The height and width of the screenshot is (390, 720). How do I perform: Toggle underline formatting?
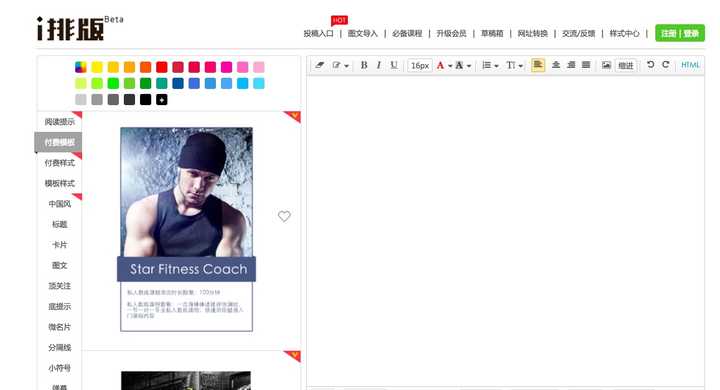coord(394,65)
